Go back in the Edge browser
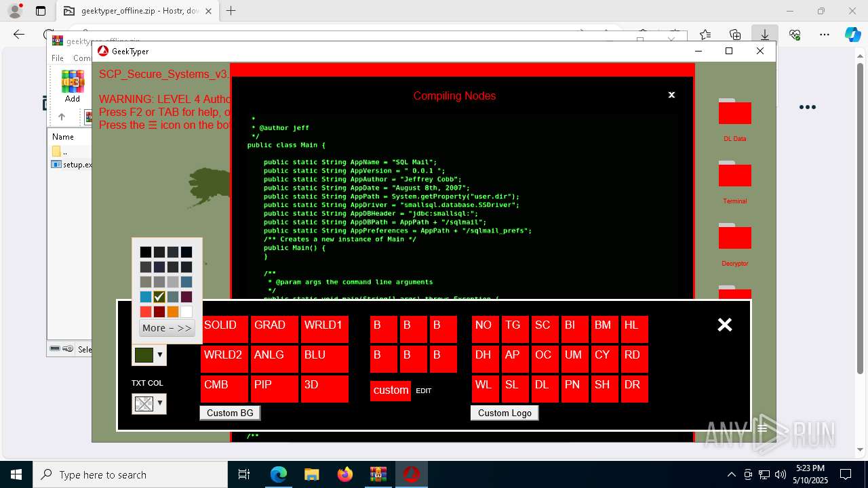Screen dimensions: 868x488 click(19, 35)
